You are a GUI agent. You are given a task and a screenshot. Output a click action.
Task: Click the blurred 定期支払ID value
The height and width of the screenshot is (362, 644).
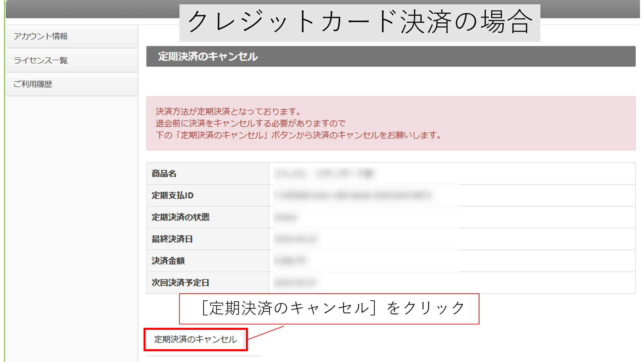tap(352, 195)
